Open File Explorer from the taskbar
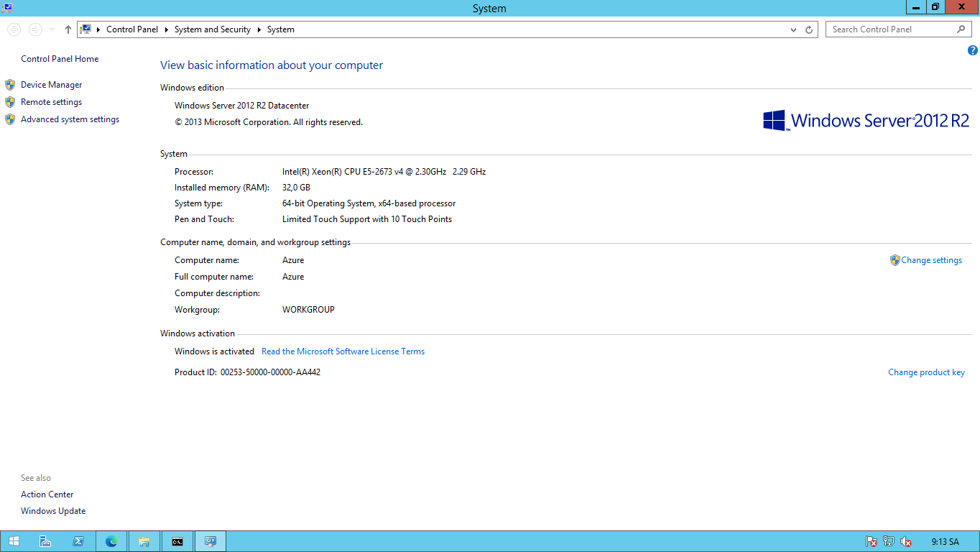The width and height of the screenshot is (980, 552). pyautogui.click(x=144, y=541)
